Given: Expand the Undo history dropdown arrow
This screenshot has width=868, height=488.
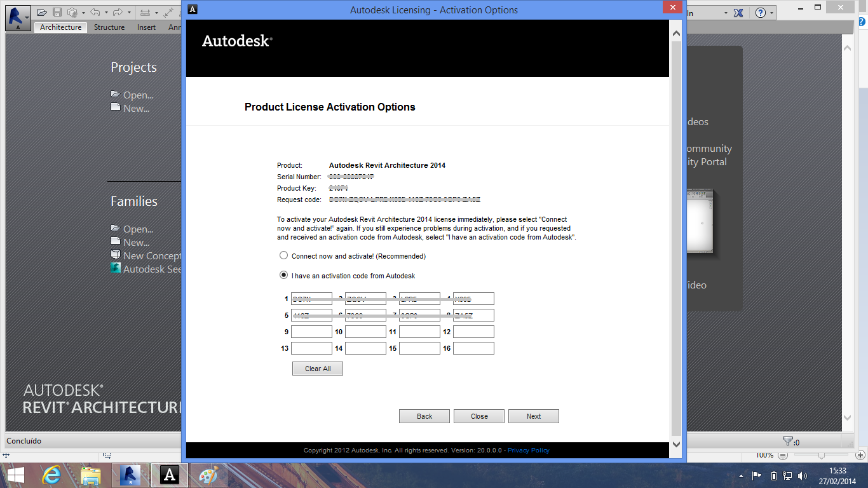Looking at the screenshot, I should tap(106, 11).
